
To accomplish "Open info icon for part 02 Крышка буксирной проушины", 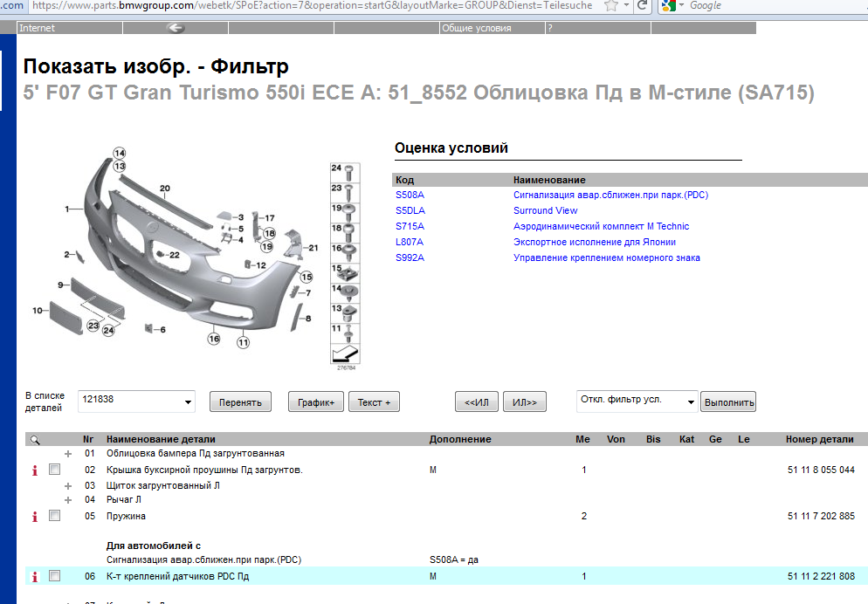I will [x=35, y=470].
